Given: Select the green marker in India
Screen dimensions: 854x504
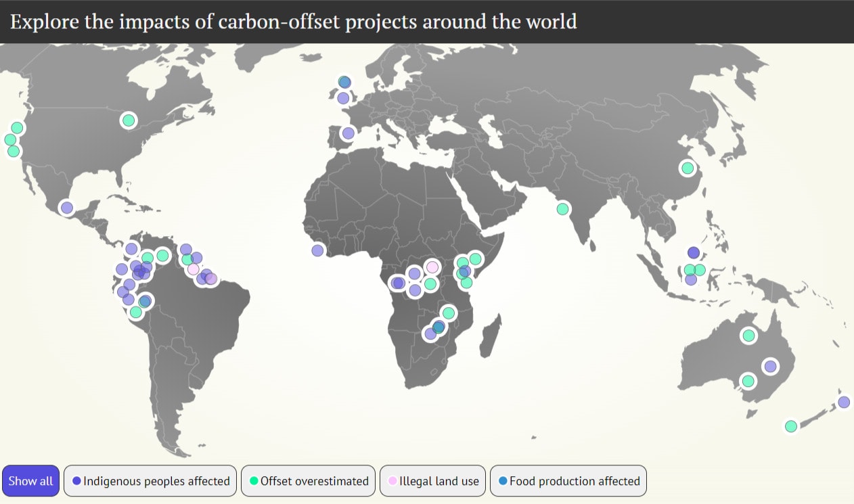Looking at the screenshot, I should 562,208.
